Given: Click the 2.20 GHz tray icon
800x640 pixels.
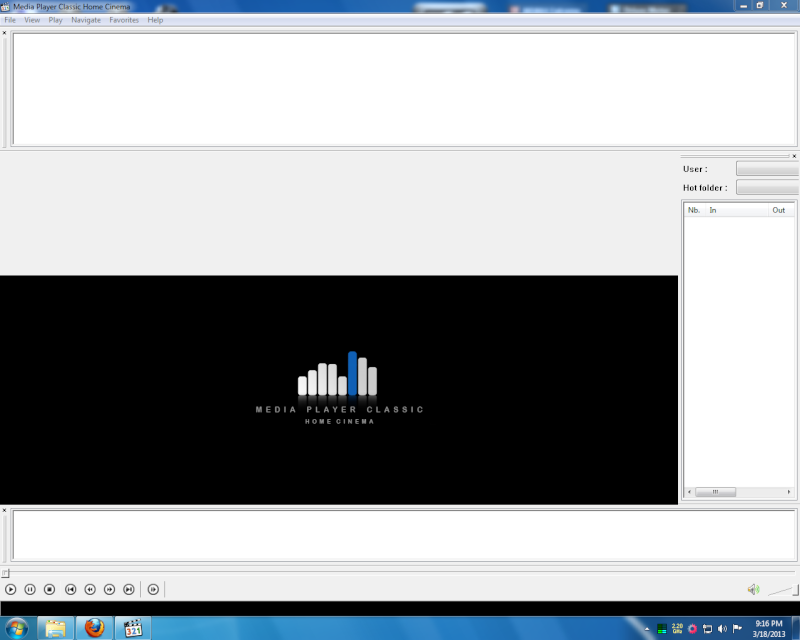Looking at the screenshot, I should (x=677, y=629).
